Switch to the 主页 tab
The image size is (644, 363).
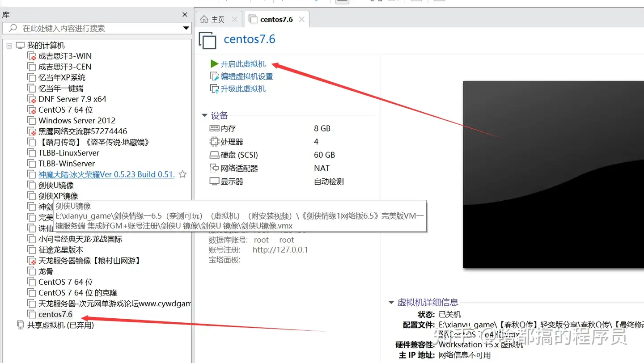coord(218,20)
